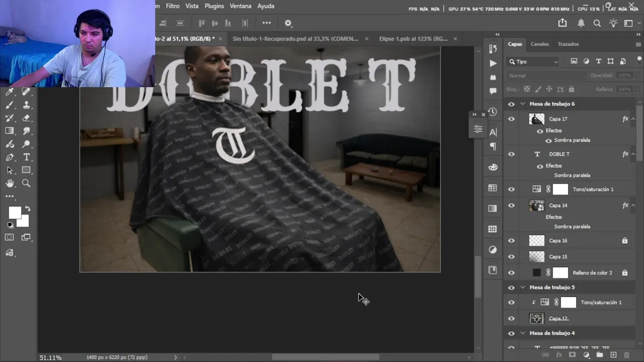The image size is (644, 362).
Task: Hide the Capa 15 layer
Action: [511, 257]
